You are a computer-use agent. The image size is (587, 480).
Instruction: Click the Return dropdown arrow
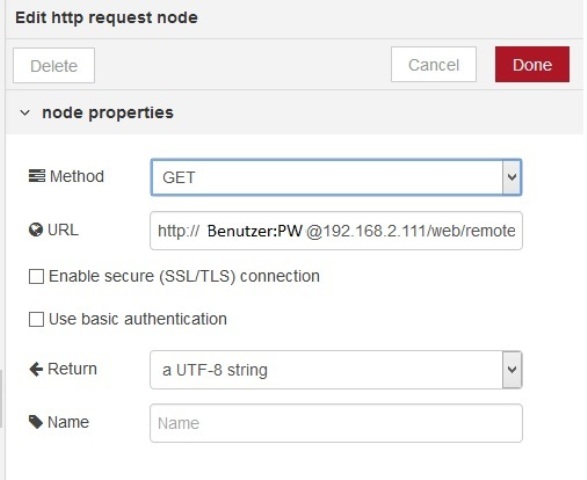[512, 370]
